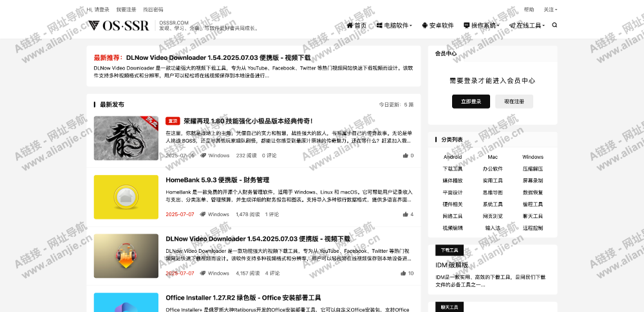Expand the 在线工具 dropdown menu
The width and height of the screenshot is (644, 312).
click(x=527, y=26)
